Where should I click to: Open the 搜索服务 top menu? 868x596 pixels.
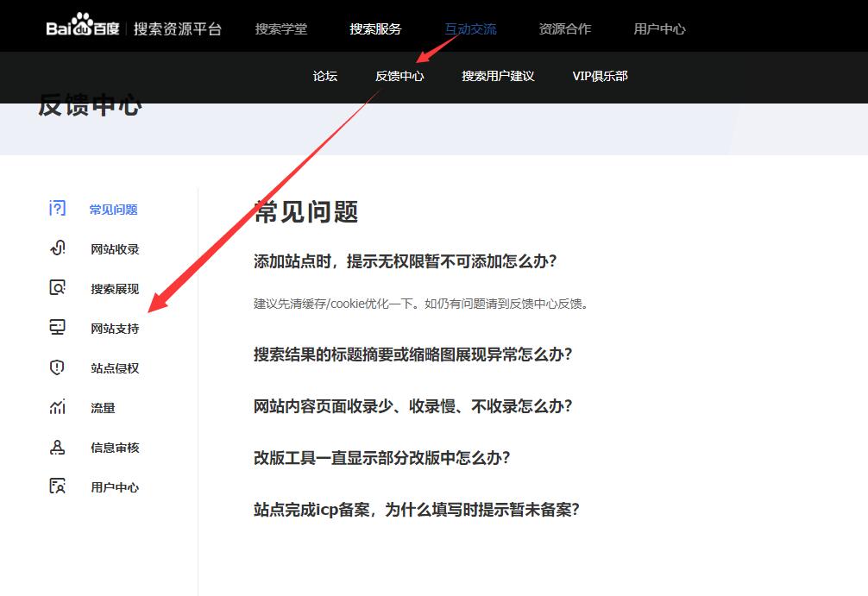(x=375, y=28)
